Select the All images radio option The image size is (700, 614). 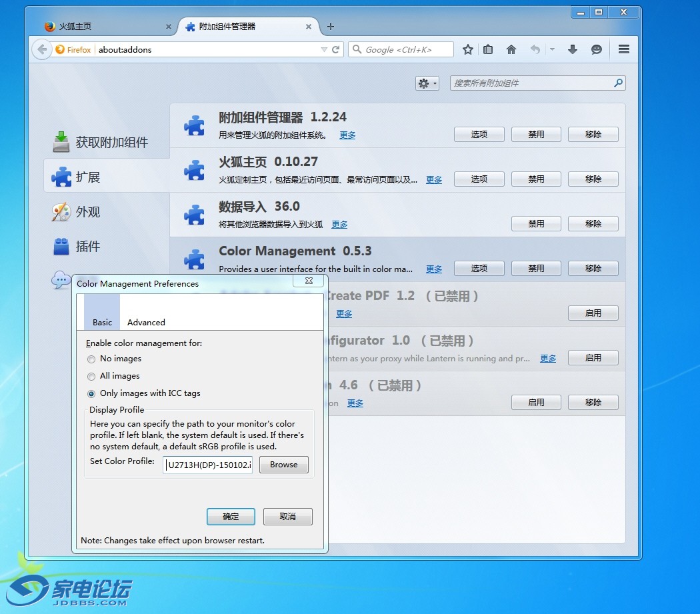pos(91,377)
